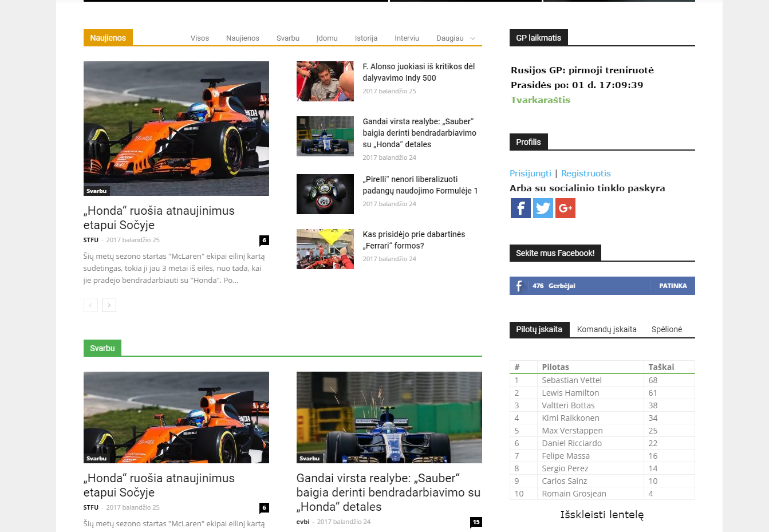This screenshot has width=769, height=532.
Task: Open the orange Naujienos section heading
Action: (x=108, y=38)
